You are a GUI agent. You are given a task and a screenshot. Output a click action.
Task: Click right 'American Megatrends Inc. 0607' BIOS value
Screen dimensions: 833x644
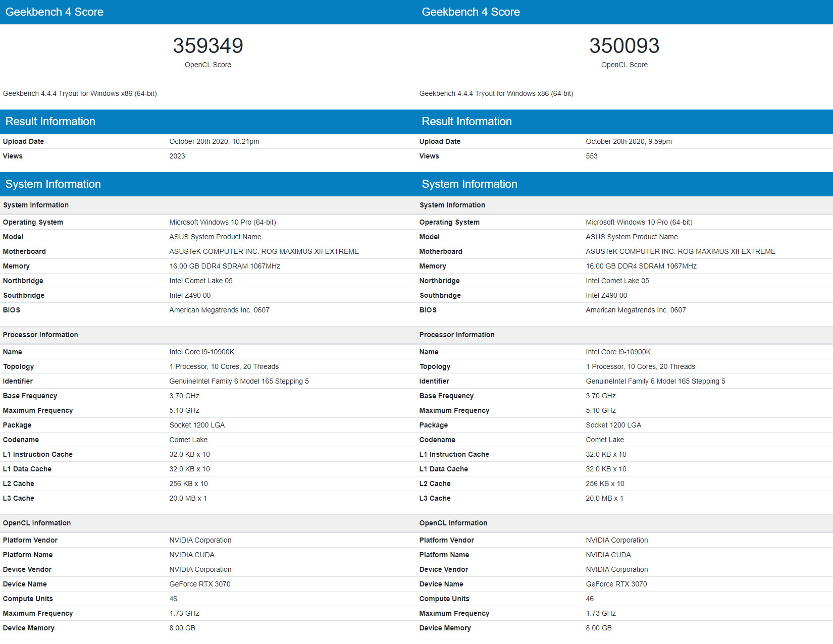point(636,310)
